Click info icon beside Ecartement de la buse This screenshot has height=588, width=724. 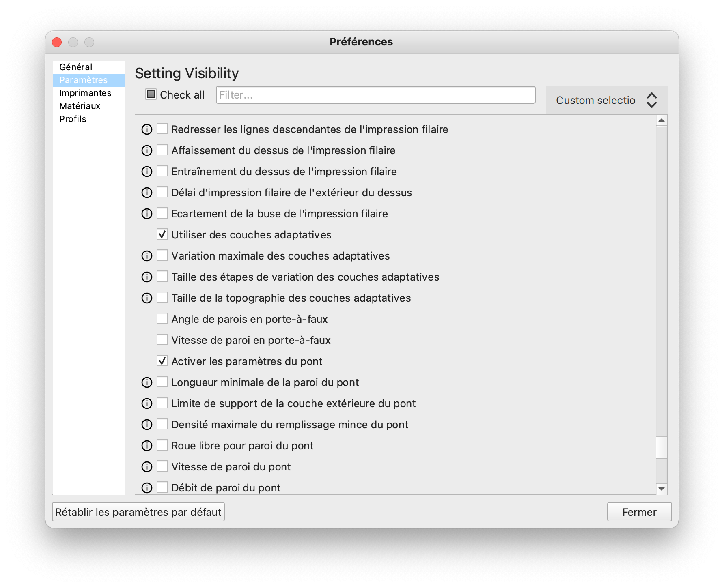click(x=147, y=214)
